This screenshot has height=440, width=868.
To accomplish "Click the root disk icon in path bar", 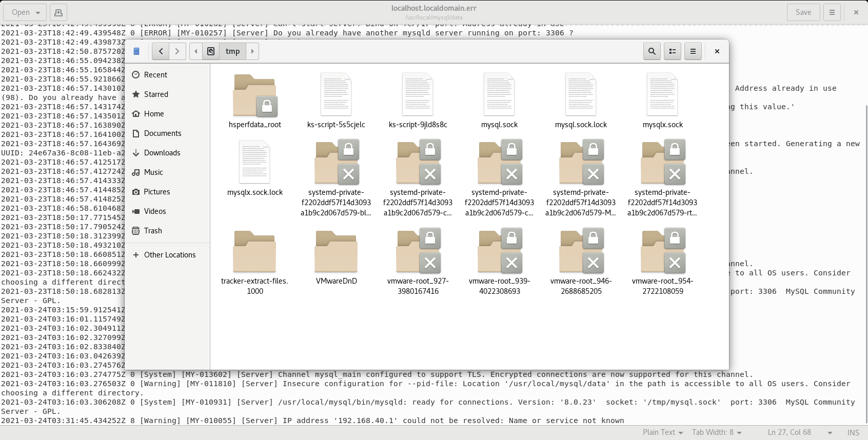I will (x=211, y=51).
